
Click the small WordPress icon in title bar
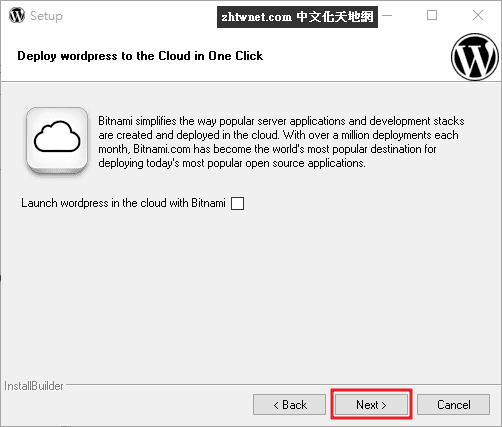[x=17, y=15]
